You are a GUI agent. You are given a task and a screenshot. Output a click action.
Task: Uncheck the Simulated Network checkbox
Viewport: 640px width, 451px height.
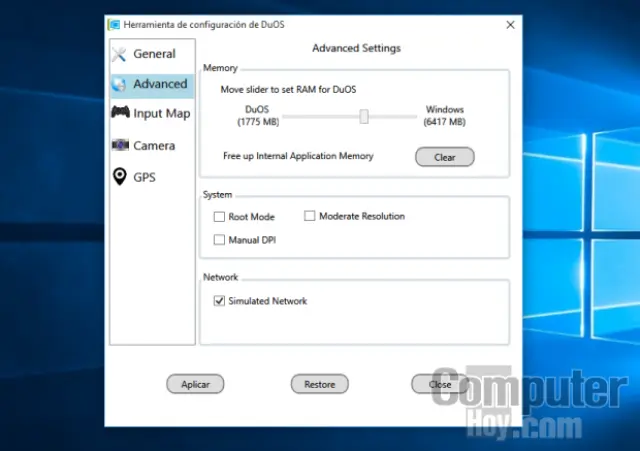click(x=219, y=301)
